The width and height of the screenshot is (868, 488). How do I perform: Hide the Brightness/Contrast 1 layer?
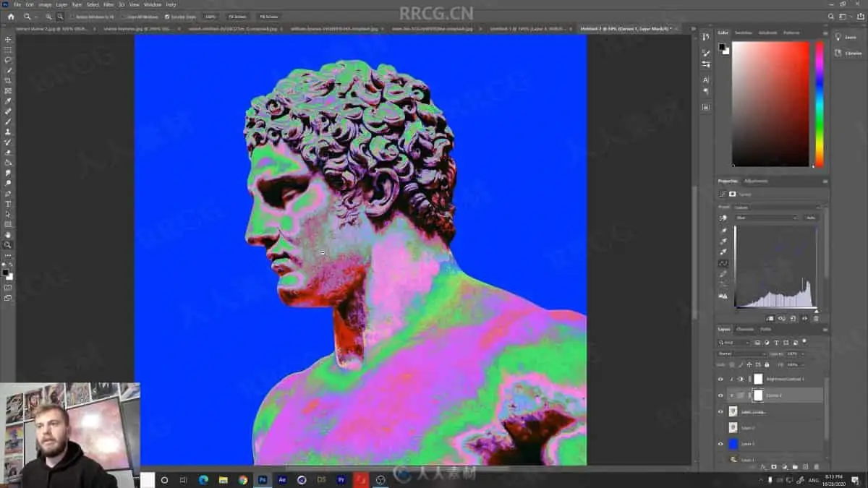pos(720,379)
